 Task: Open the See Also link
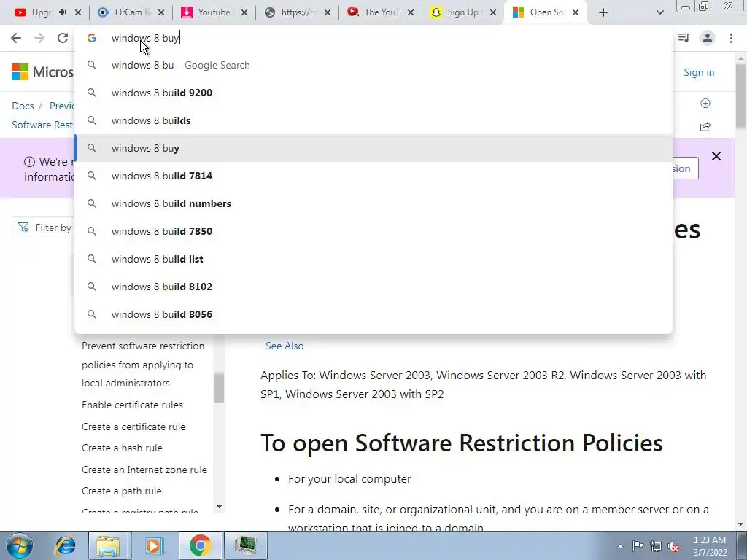pos(285,346)
